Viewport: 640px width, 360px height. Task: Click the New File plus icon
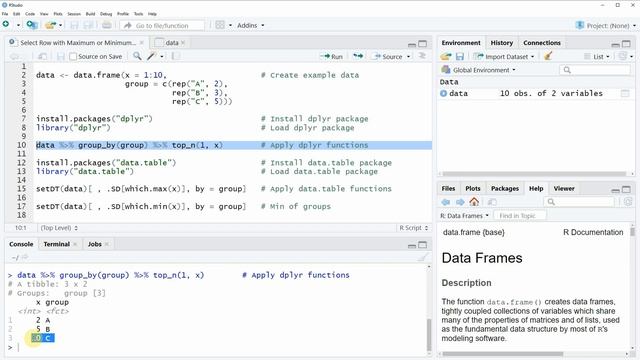coord(6,24)
